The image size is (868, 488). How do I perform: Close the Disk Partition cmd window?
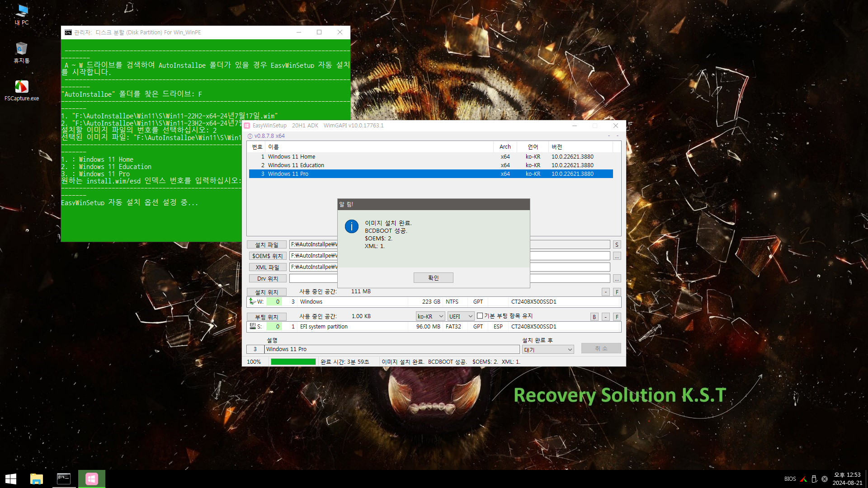point(340,32)
